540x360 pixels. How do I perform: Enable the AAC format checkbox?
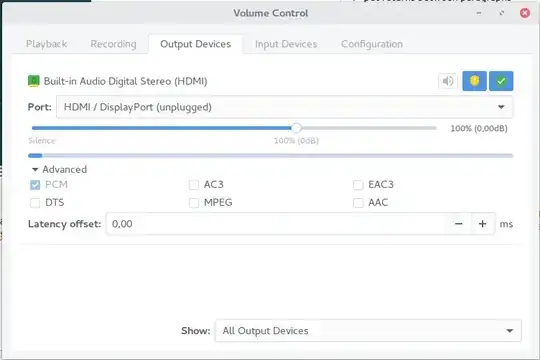coord(358,203)
